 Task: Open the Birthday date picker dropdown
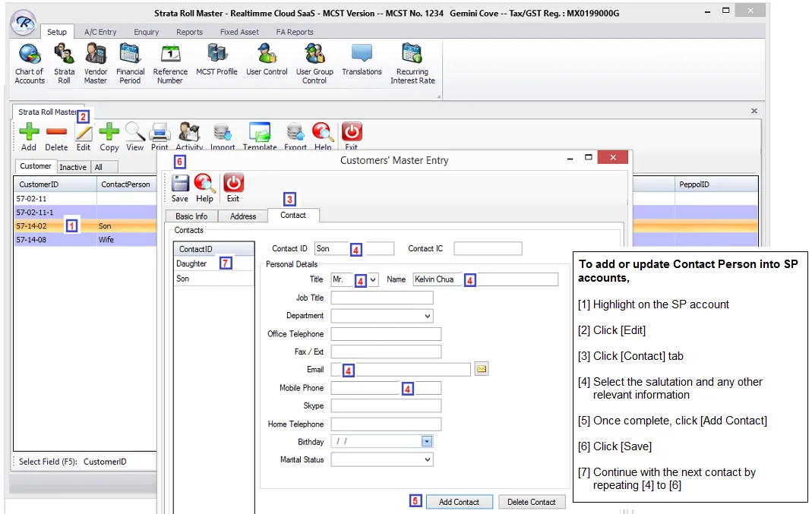427,442
